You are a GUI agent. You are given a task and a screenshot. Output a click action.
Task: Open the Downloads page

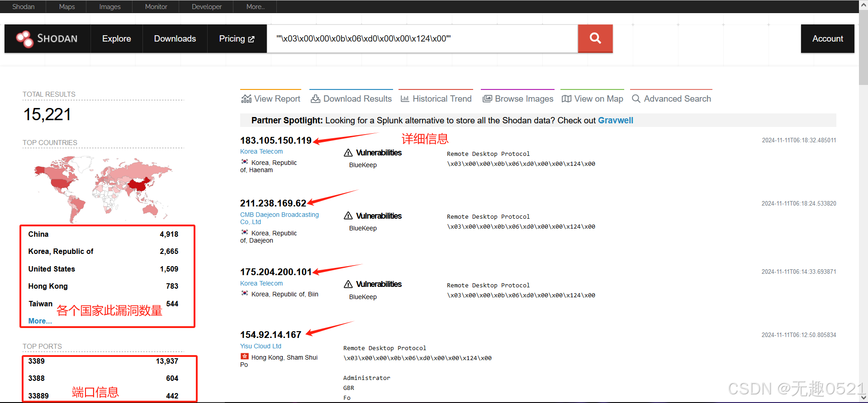click(x=175, y=39)
